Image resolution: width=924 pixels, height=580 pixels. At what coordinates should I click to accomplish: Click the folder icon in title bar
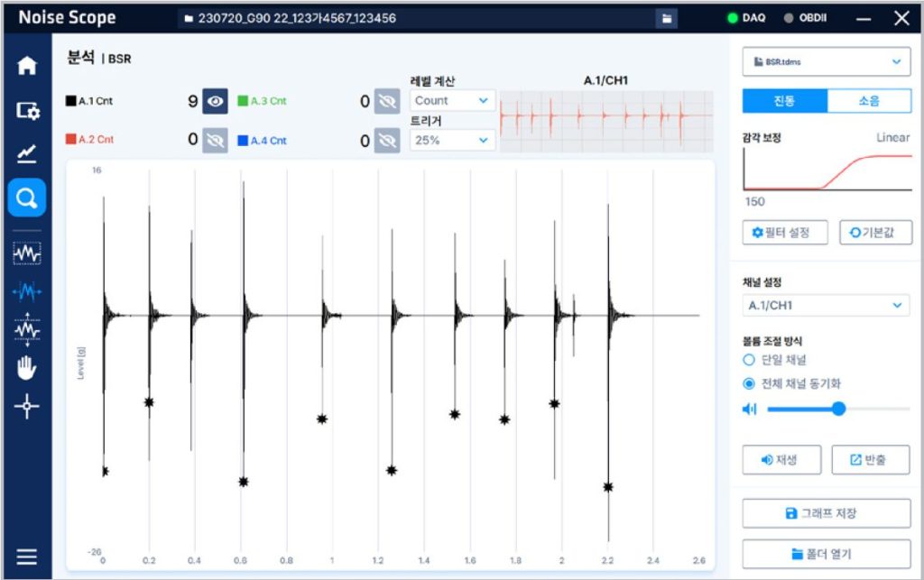tap(666, 18)
